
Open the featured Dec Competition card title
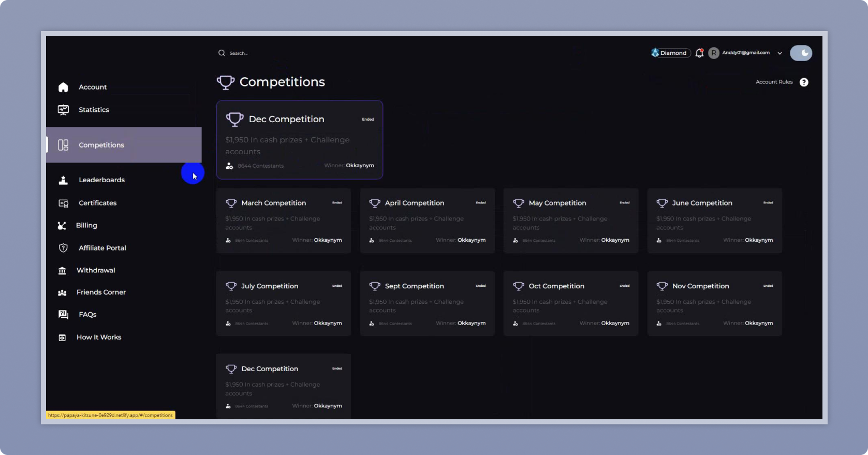[286, 120]
